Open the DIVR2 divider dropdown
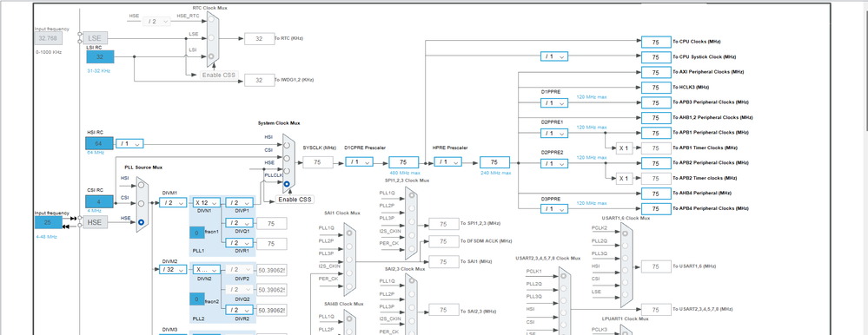Screen dimensions: 868x335 coord(240,310)
